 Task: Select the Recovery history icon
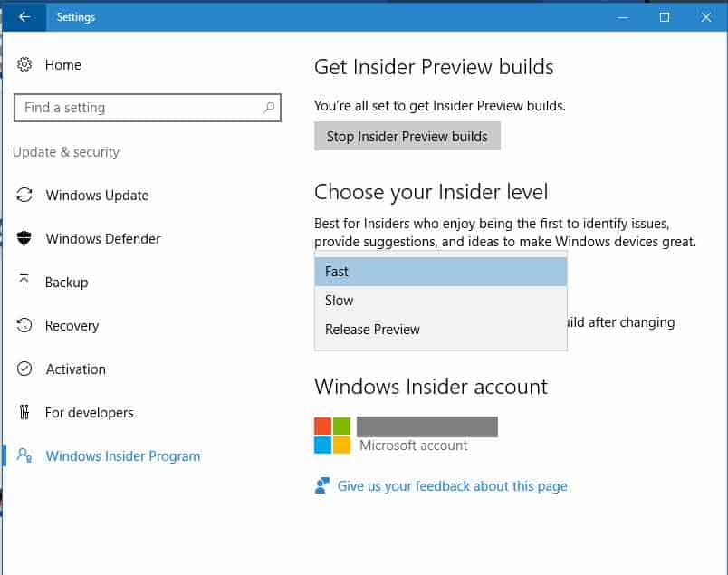(x=26, y=325)
